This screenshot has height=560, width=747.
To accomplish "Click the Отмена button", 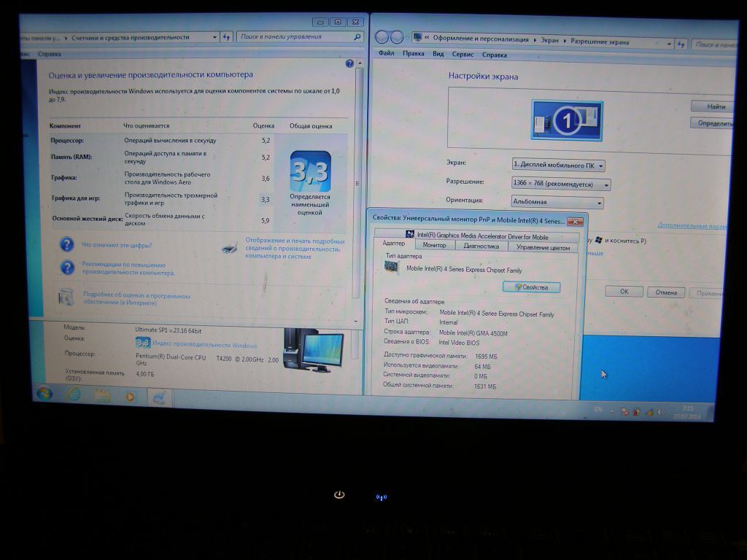I will point(665,292).
